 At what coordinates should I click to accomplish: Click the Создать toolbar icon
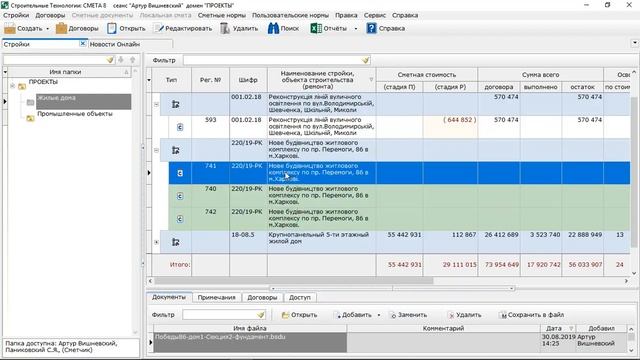[10, 29]
